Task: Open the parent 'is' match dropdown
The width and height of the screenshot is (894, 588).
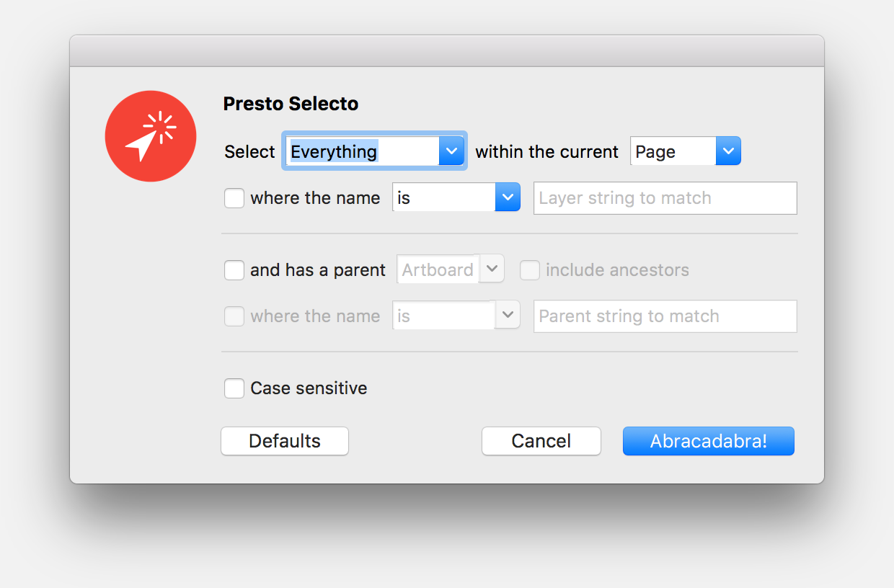Action: [x=456, y=315]
